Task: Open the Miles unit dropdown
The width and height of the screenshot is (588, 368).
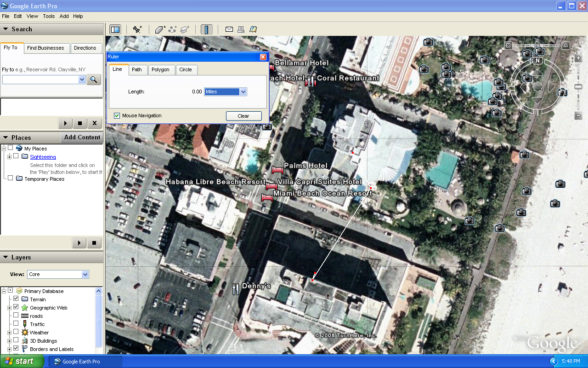Action: [x=226, y=92]
